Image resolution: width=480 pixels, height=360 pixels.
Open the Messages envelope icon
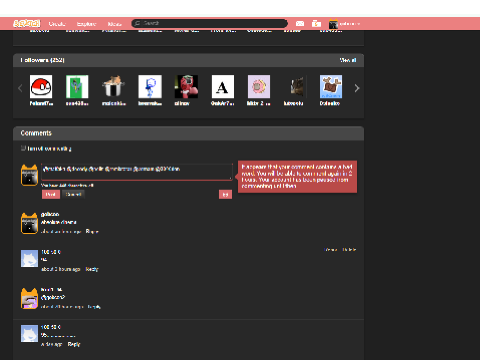300,24
